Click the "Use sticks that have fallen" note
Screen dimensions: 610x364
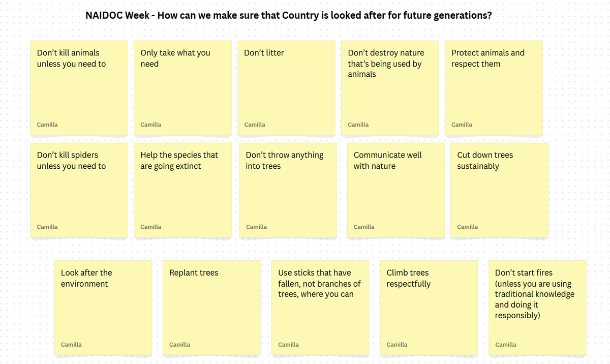[320, 308]
